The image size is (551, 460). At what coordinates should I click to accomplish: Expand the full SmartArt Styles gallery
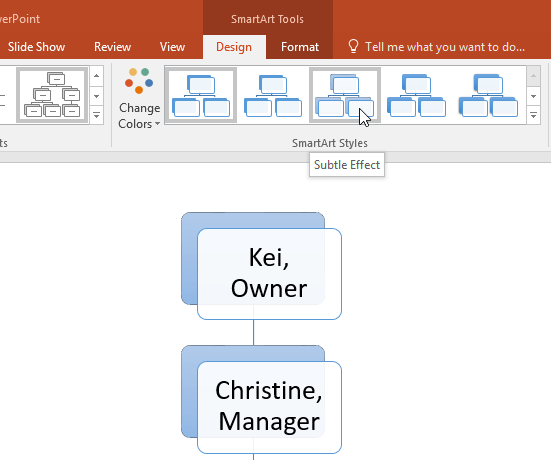[x=533, y=115]
